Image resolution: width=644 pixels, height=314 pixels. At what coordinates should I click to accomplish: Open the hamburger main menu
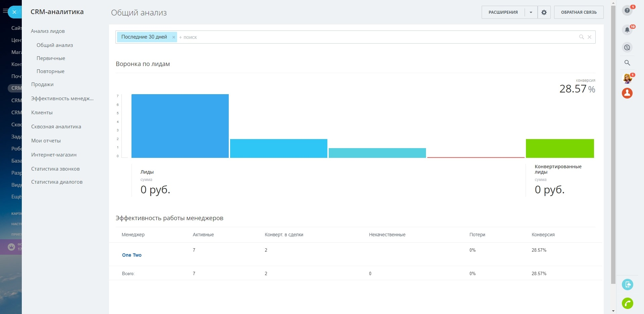pos(5,11)
